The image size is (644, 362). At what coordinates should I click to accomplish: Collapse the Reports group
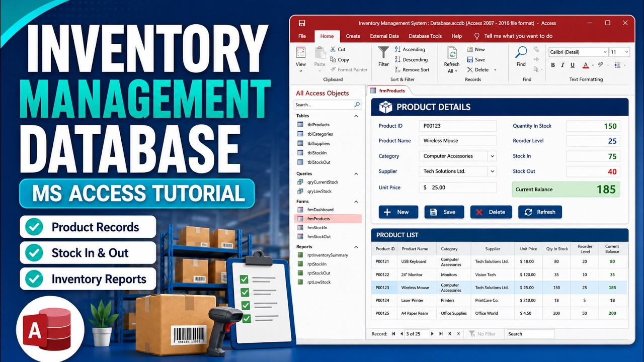point(356,247)
